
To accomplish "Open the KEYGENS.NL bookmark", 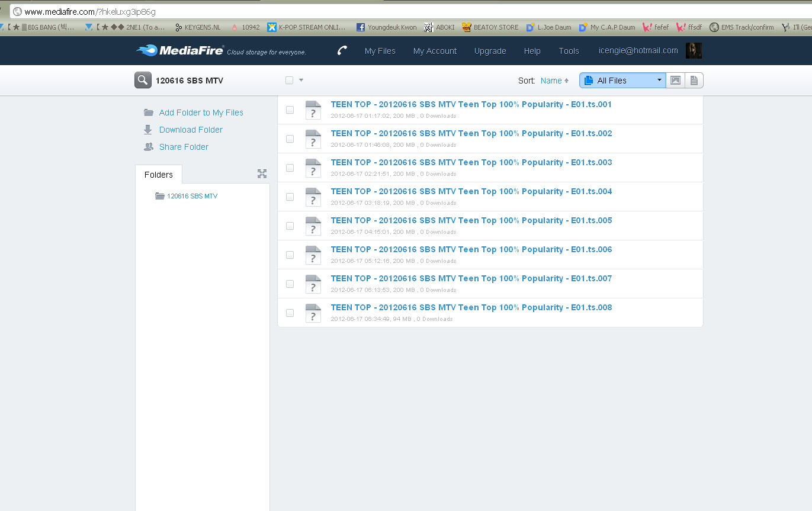I will pos(198,27).
